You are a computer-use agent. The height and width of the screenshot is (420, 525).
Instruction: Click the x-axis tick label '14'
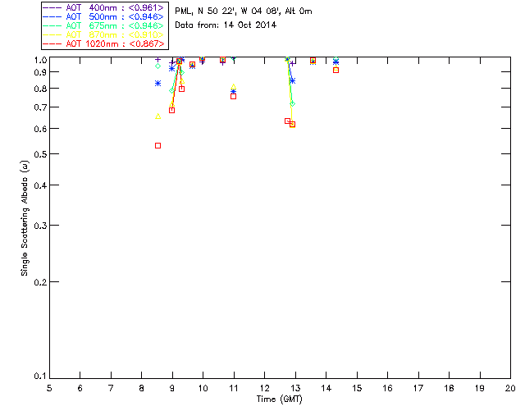pos(326,388)
